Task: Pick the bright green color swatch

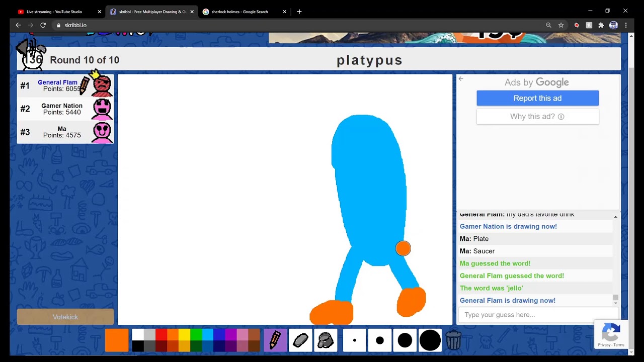Action: click(196, 335)
